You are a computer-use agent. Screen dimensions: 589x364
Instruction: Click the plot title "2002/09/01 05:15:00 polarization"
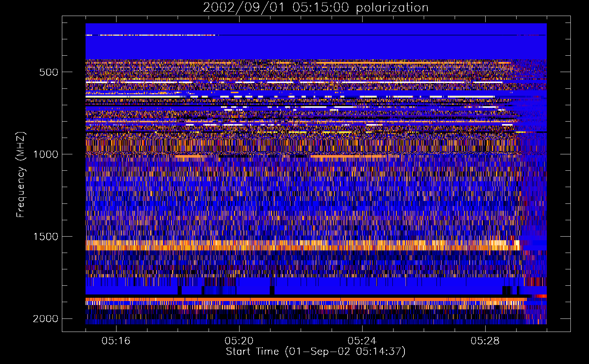click(316, 8)
